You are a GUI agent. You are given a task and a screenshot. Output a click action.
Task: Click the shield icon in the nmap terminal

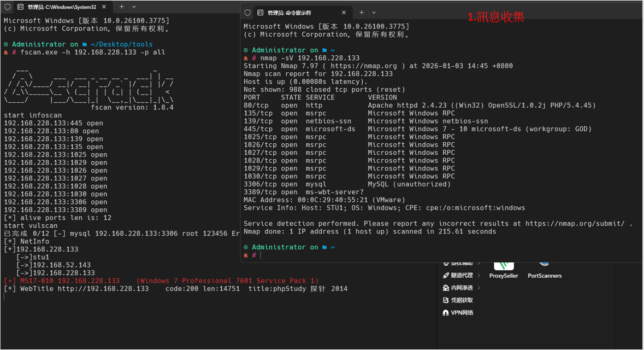coord(247,13)
